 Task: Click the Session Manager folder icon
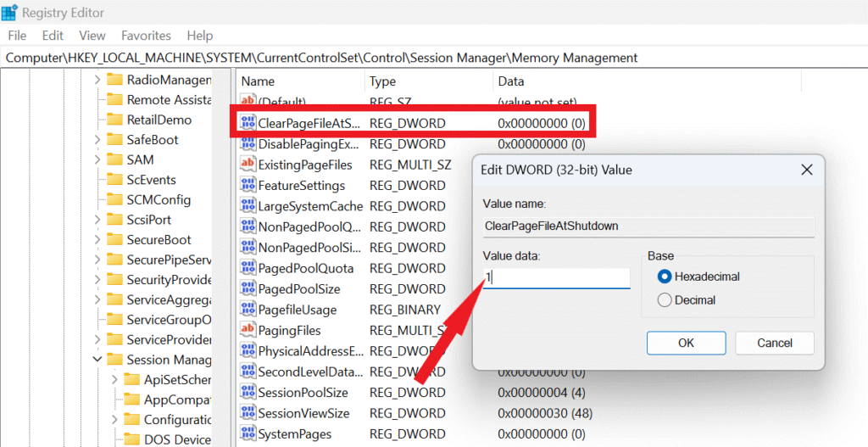click(x=114, y=360)
